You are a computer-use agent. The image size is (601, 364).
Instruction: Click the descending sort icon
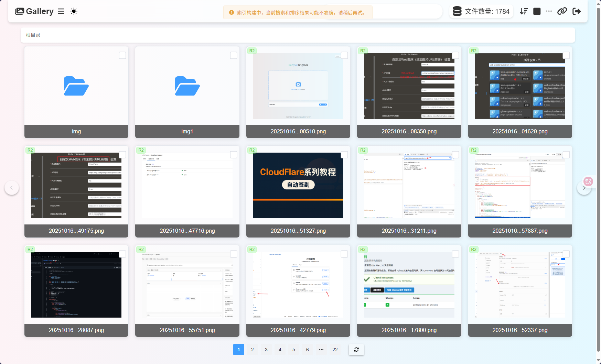pyautogui.click(x=524, y=11)
